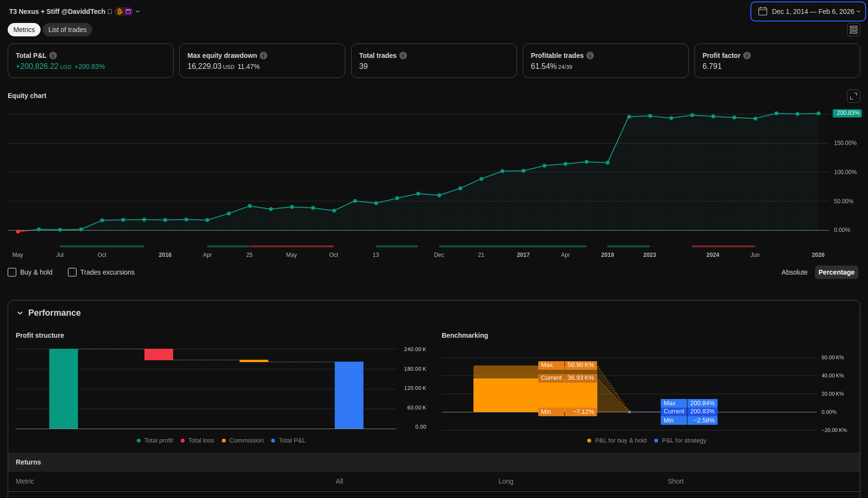Open the List of trades tab

(67, 30)
